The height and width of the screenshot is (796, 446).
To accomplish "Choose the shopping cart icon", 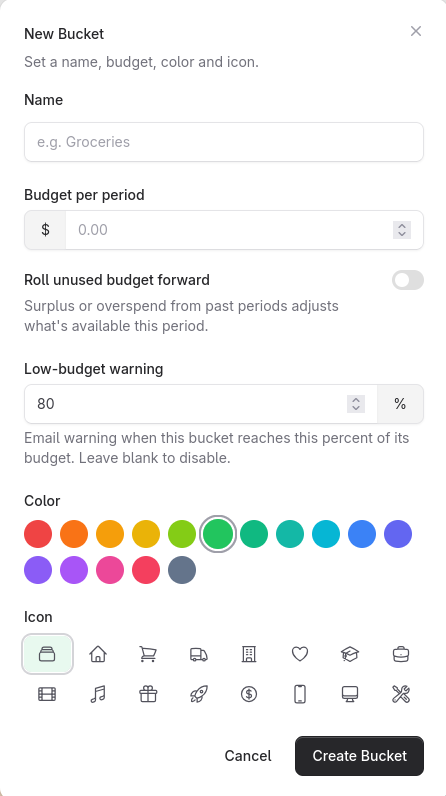I will point(148,654).
